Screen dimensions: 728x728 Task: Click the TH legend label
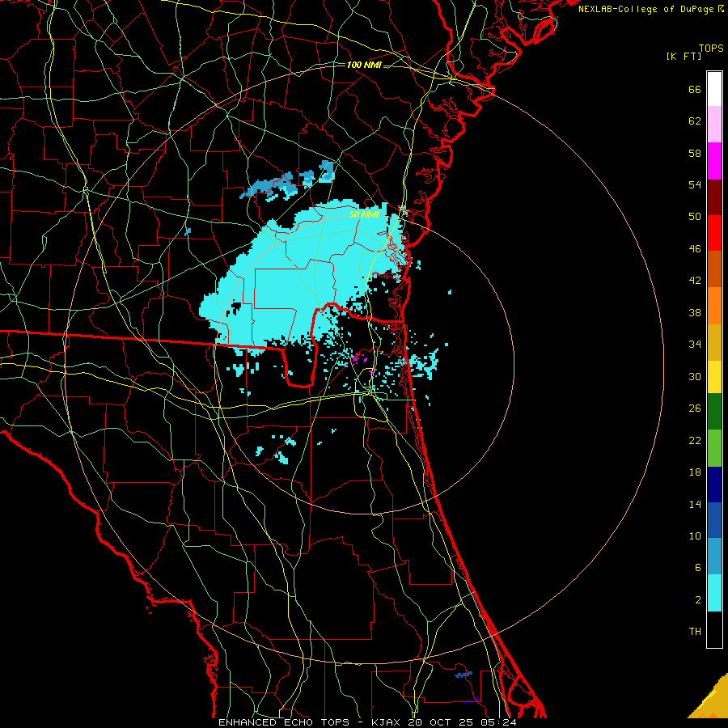[x=695, y=632]
